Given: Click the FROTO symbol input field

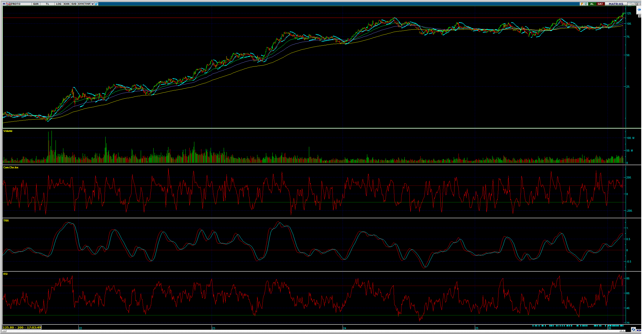Looking at the screenshot, I should click(21, 4).
